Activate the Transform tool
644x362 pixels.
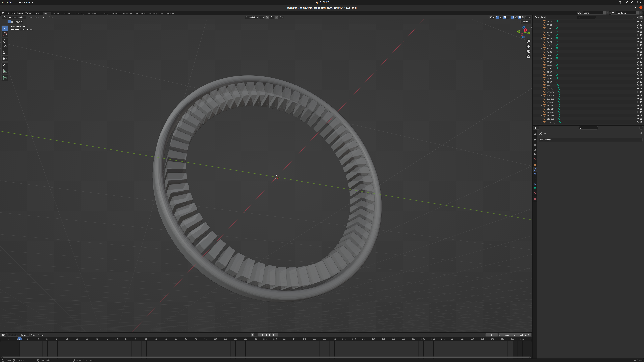tap(5, 58)
